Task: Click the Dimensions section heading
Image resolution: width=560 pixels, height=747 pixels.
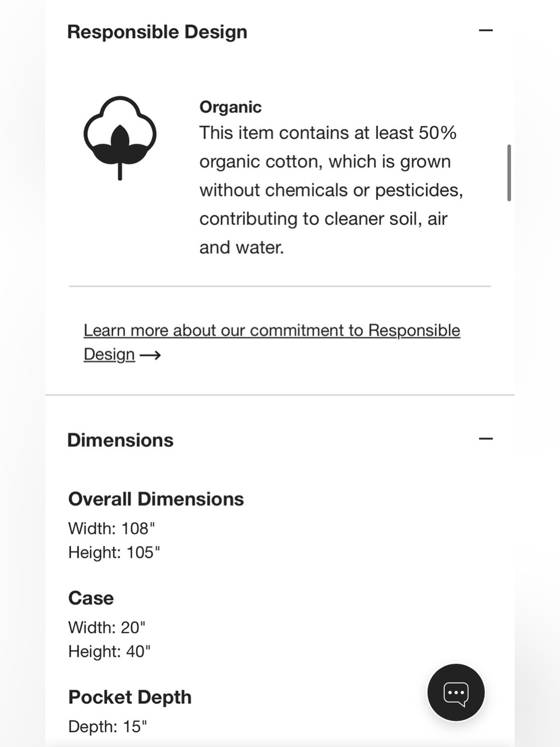Action: click(120, 440)
